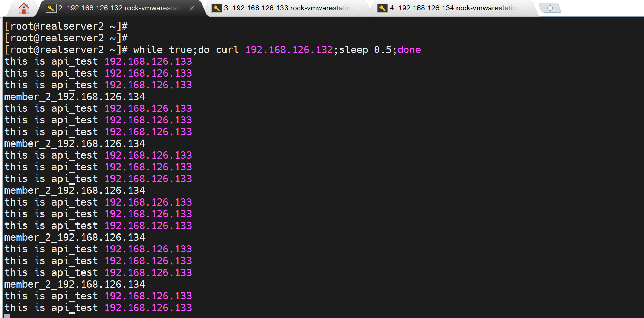644x318 pixels.
Task: Switch to tab 3. 192.168.126.133
Action: coord(287,8)
